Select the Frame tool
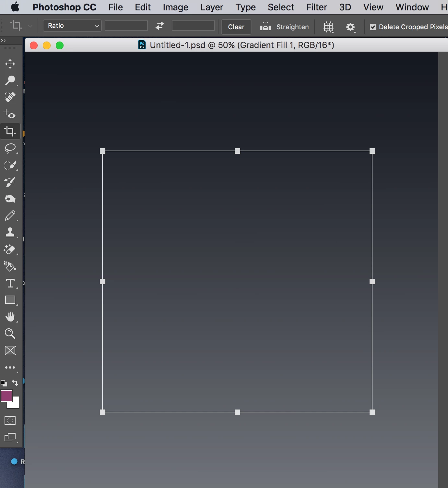448x488 pixels. point(10,350)
